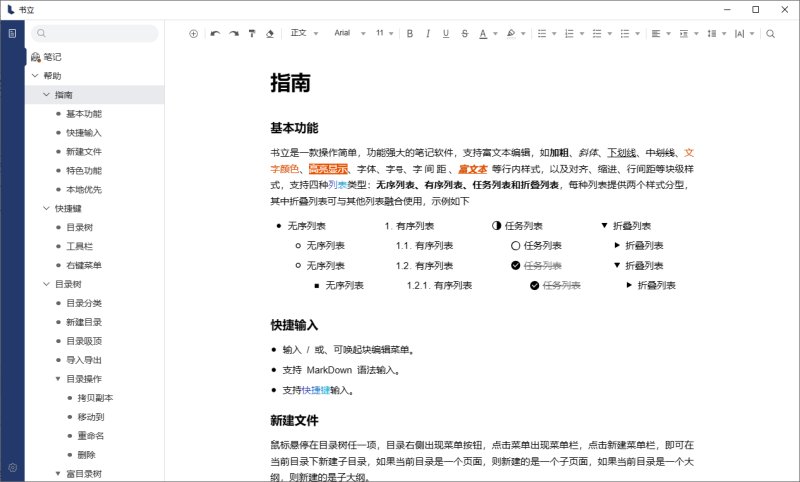Click the 笔记 notebook icon
The height and width of the screenshot is (482, 800).
35,57
